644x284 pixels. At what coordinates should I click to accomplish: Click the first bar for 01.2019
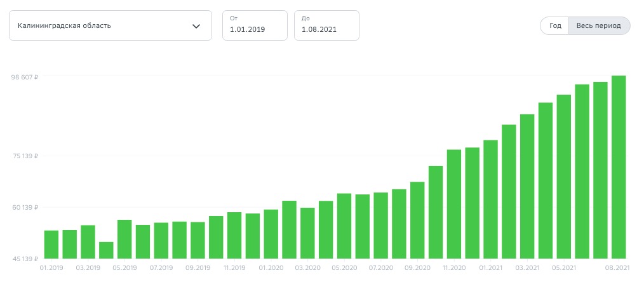(x=51, y=245)
